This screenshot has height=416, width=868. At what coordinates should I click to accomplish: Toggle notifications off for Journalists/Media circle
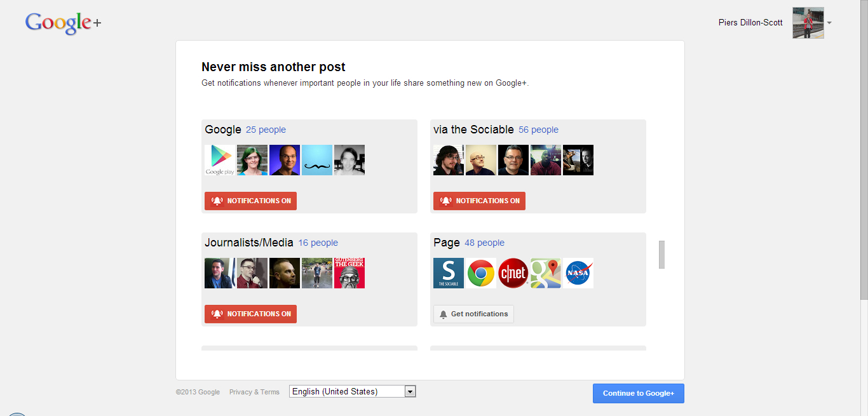[250, 314]
